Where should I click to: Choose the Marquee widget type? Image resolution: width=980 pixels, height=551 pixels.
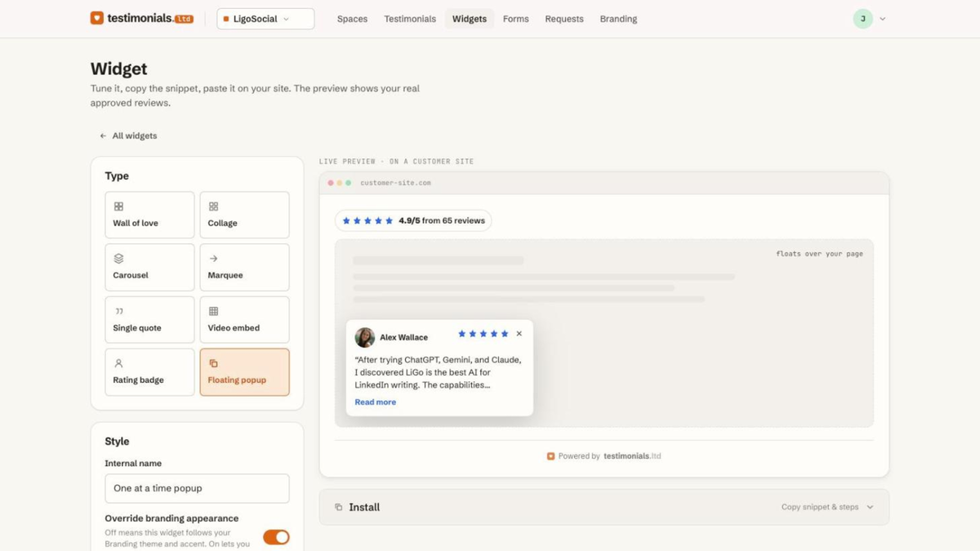[244, 267]
